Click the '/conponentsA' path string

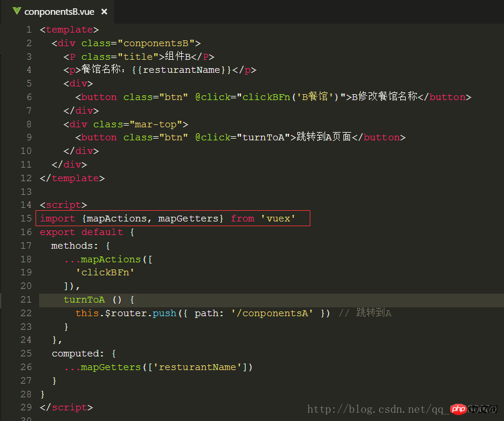272,313
